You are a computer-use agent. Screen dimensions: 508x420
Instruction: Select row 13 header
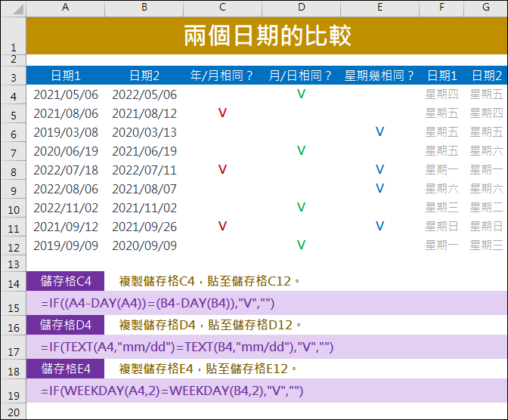(14, 264)
